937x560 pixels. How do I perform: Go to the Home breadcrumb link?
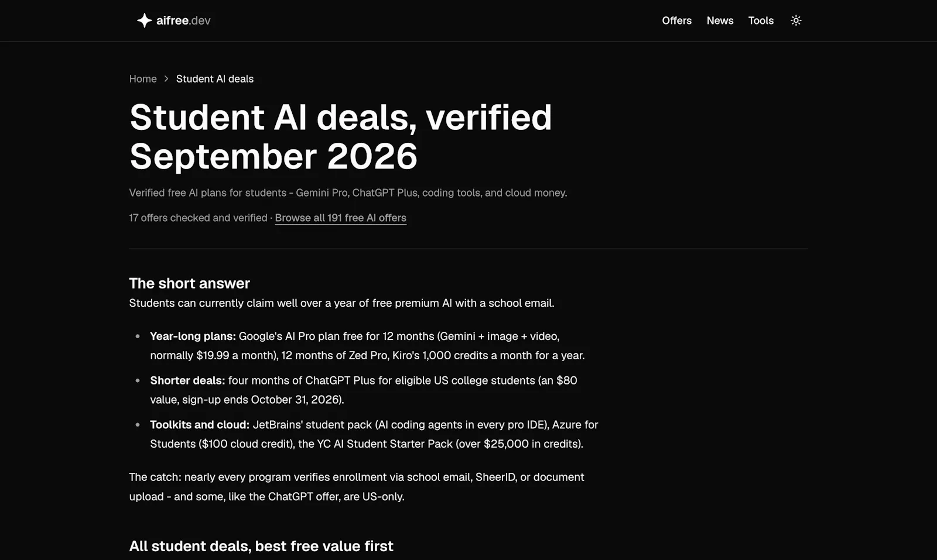click(x=143, y=79)
